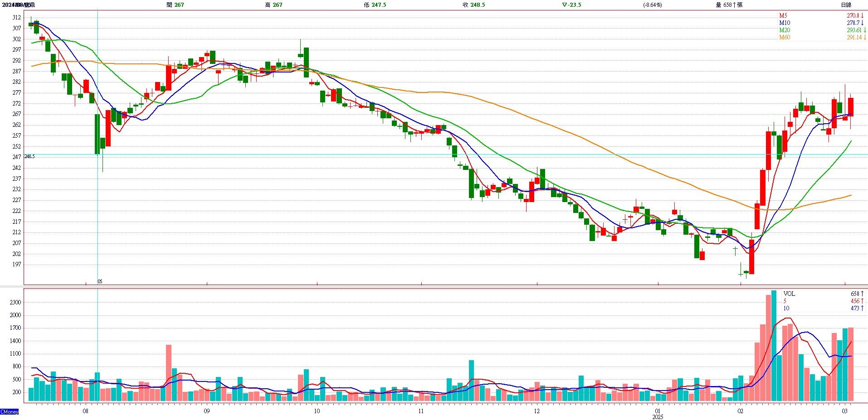Click the '03' month label on time axis
The height and width of the screenshot is (420, 868).
[844, 411]
